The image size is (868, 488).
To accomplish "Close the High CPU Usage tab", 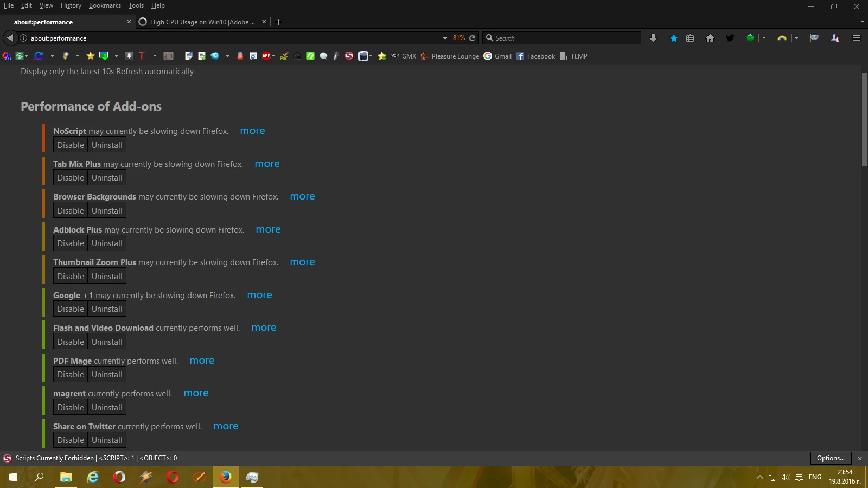I will point(264,22).
